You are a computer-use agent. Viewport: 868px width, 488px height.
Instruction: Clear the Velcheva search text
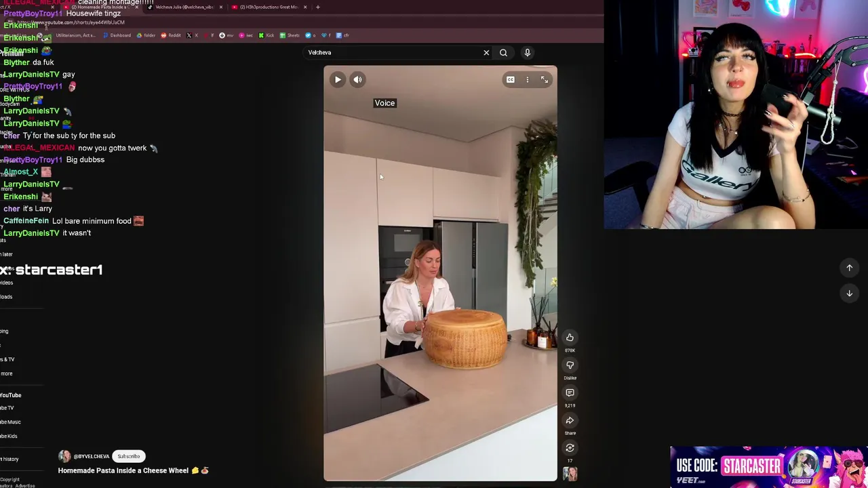point(486,52)
